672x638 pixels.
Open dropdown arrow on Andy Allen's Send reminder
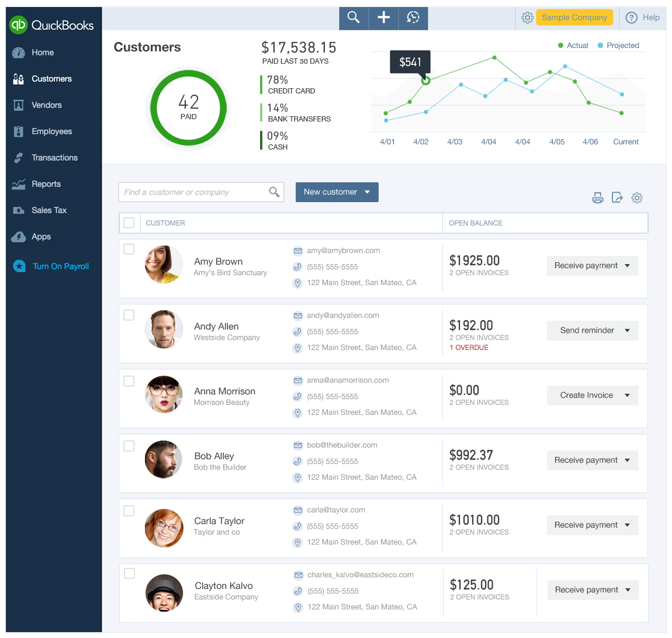[628, 330]
